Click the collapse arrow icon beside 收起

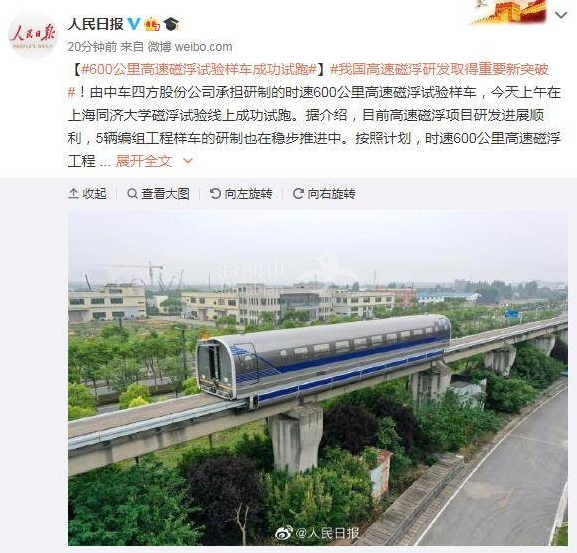(73, 193)
